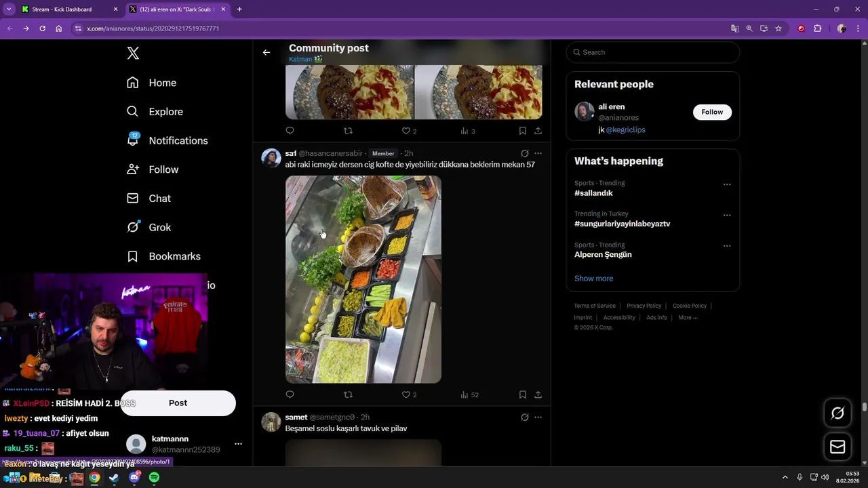The width and height of the screenshot is (868, 488).
Task: Open sa1's profile avatar
Action: click(x=271, y=158)
